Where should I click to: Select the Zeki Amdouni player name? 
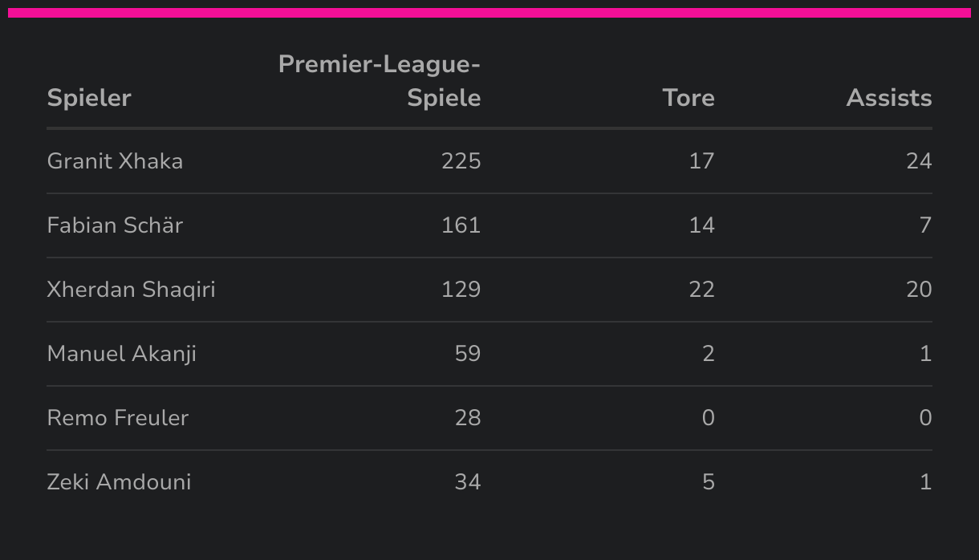point(119,482)
